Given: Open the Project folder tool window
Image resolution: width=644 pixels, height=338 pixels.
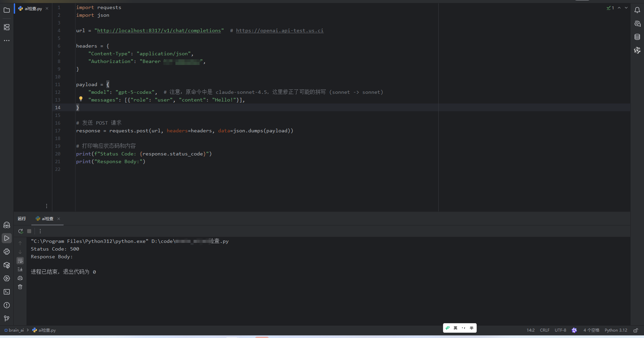Looking at the screenshot, I should [7, 10].
